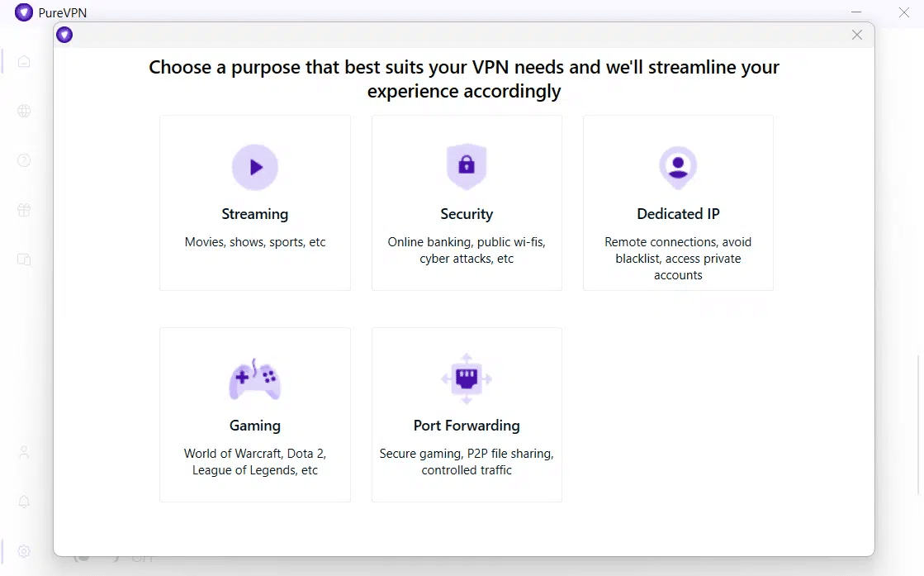
Task: Click the Port Forwarding icon
Action: coord(467,378)
